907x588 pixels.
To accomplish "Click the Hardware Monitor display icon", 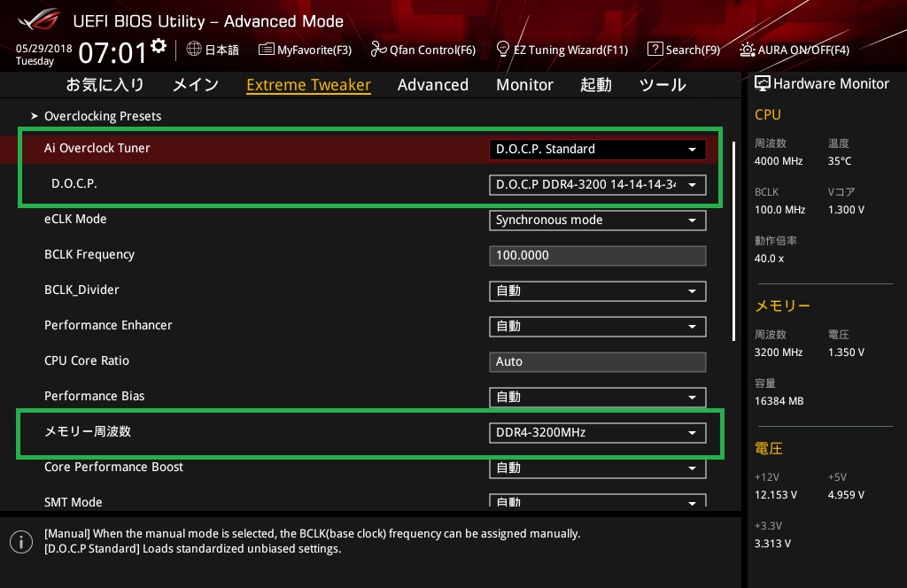I will pos(763,84).
